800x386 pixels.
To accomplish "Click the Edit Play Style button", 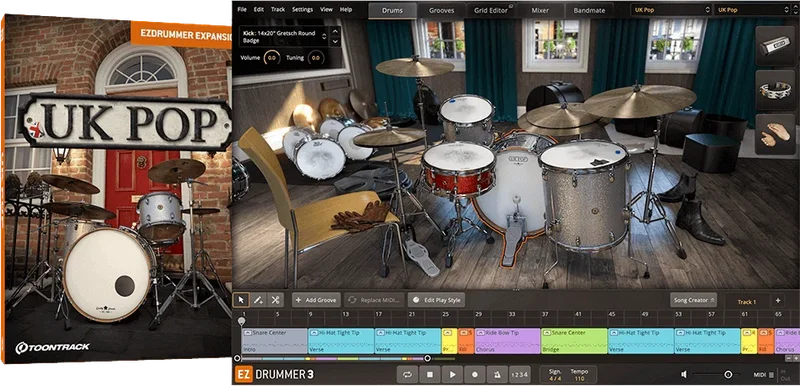I will click(x=436, y=300).
